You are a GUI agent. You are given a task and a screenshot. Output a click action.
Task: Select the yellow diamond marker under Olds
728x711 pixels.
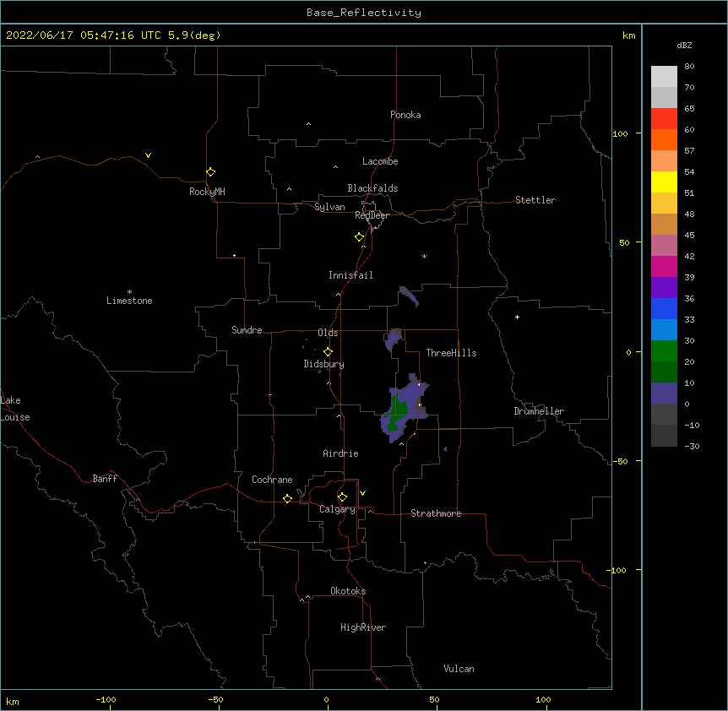pos(328,351)
